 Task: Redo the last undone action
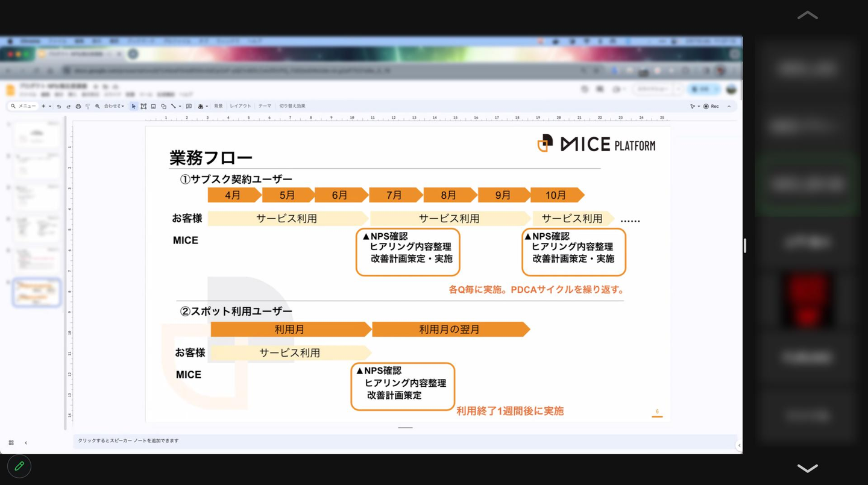(69, 106)
